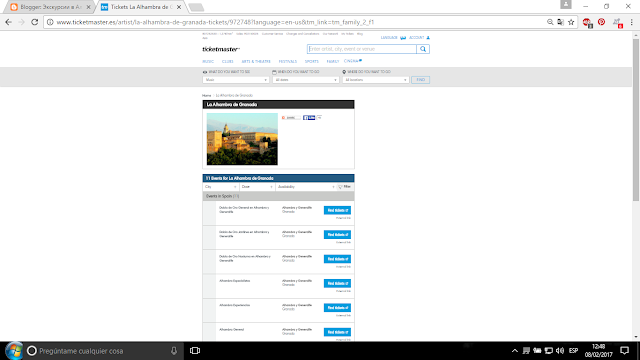This screenshot has width=640, height=360.
Task: Open Task View on the taskbar
Action: [x=195, y=351]
